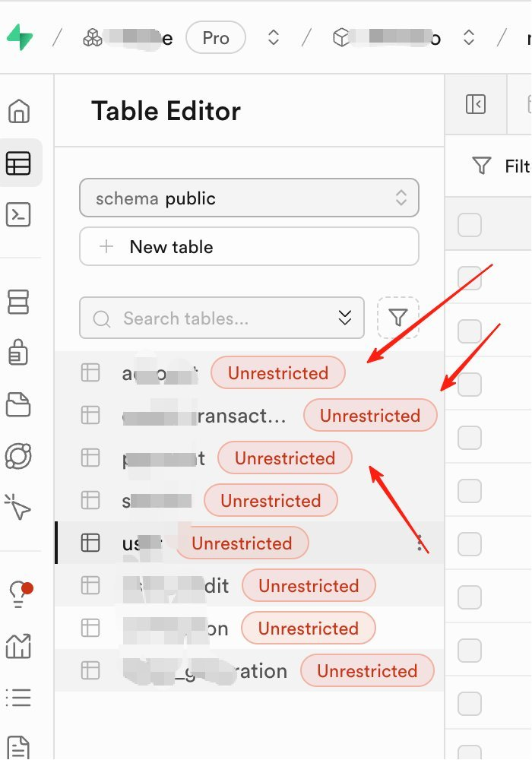
Task: Open the Edge Functions globe icon
Action: click(19, 455)
